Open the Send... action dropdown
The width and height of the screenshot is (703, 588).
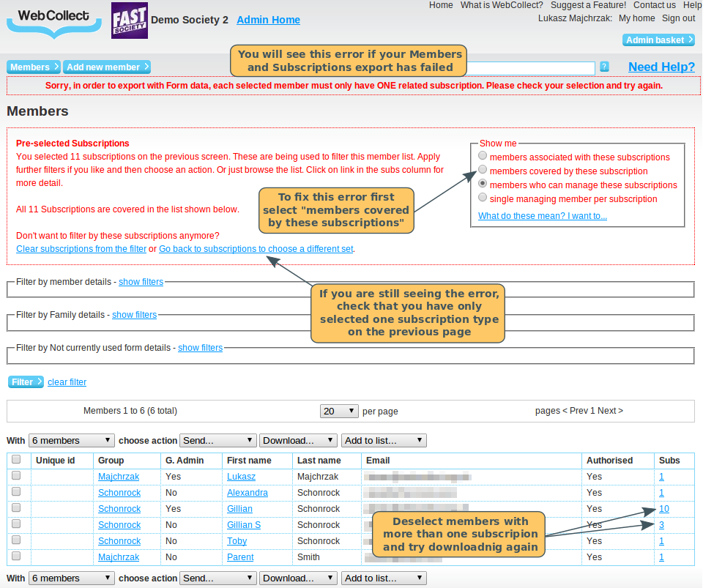click(x=217, y=440)
